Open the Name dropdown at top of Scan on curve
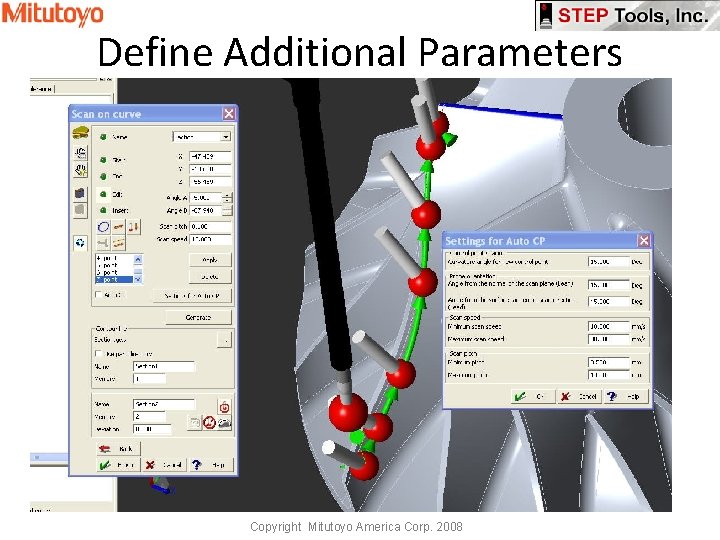This screenshot has height=540, width=720. pos(225,137)
